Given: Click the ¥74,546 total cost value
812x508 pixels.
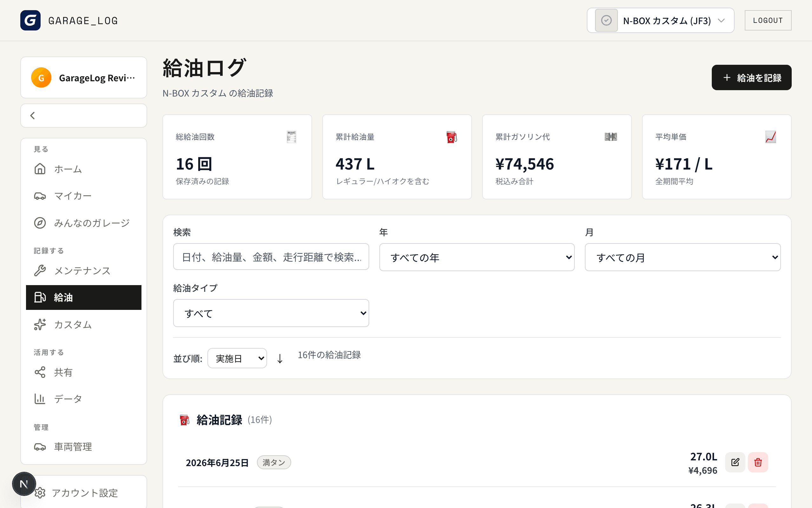Looking at the screenshot, I should [524, 164].
